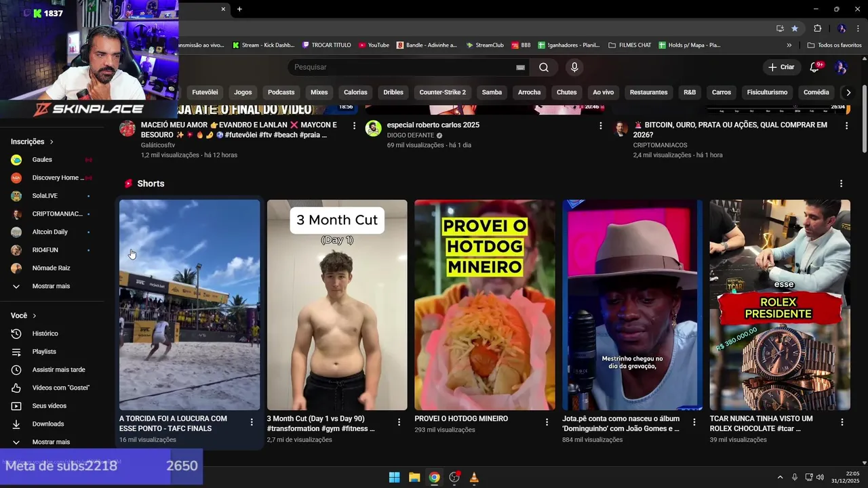Open Chrome in the Windows taskbar
Viewport: 868px width, 488px height.
[x=434, y=477]
